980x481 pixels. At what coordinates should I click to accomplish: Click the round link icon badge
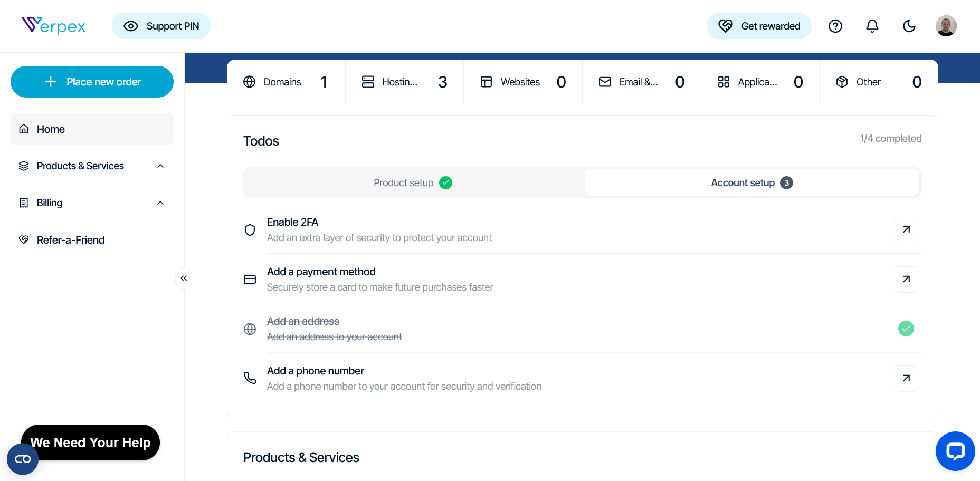23,459
